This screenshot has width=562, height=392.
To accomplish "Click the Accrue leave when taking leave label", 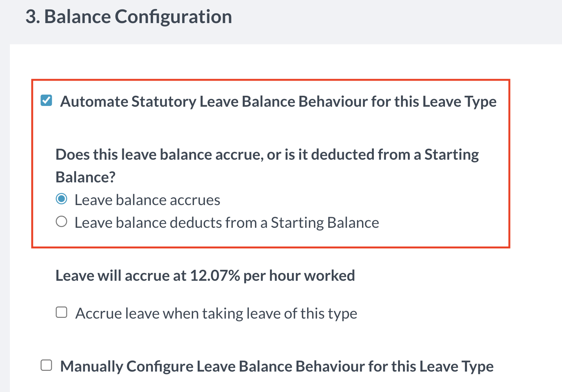I will [216, 314].
